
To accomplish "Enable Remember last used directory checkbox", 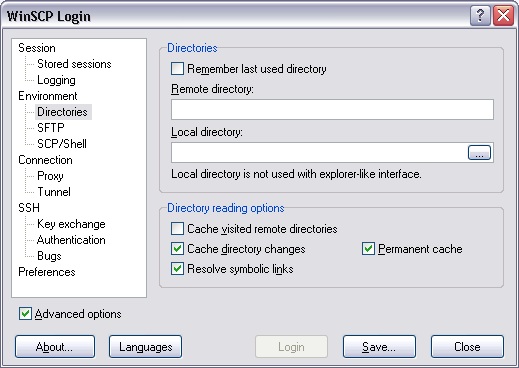I will (177, 69).
